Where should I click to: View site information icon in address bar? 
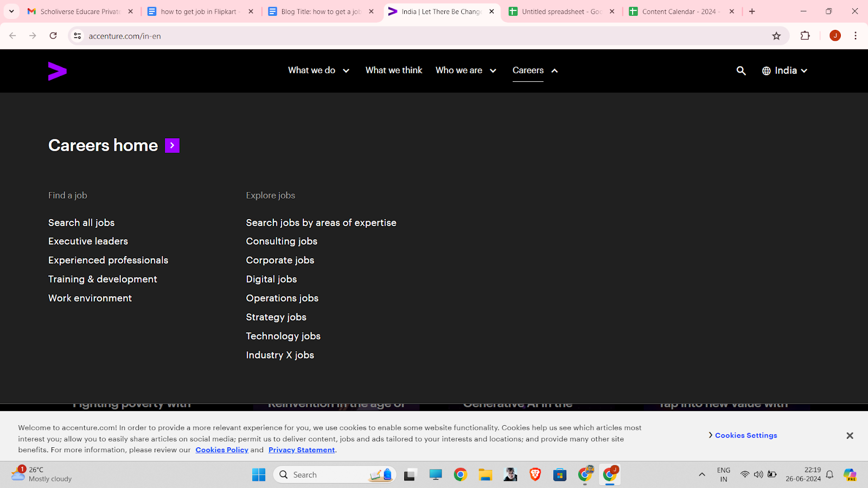78,36
